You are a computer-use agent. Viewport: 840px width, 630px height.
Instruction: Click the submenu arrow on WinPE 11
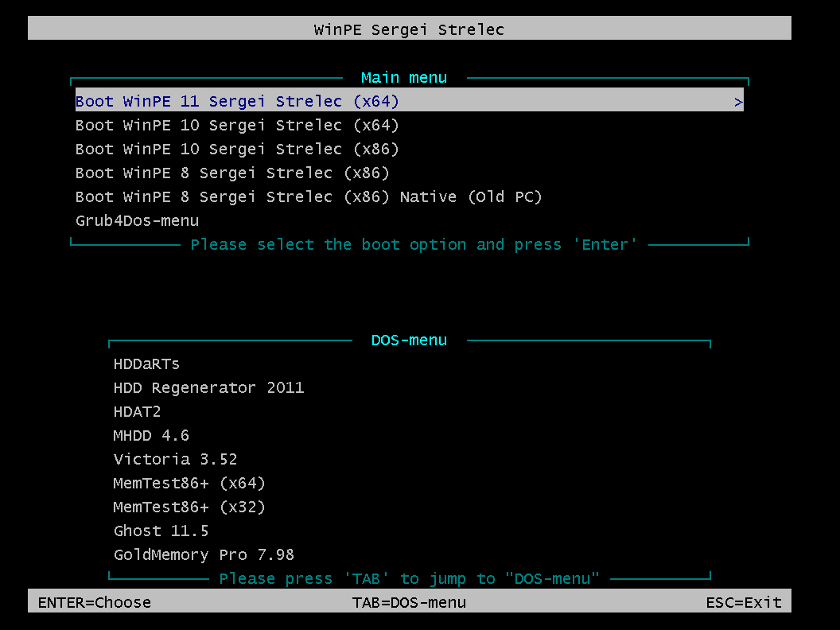[x=738, y=102]
